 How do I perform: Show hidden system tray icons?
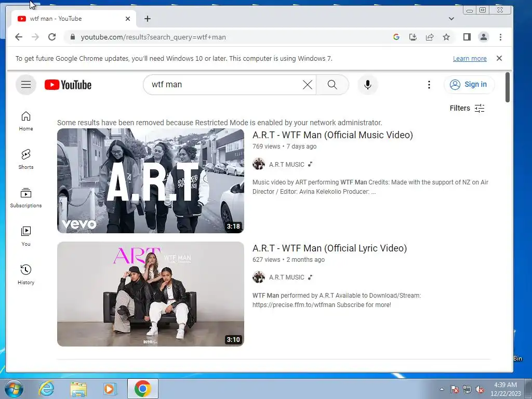[x=442, y=389]
